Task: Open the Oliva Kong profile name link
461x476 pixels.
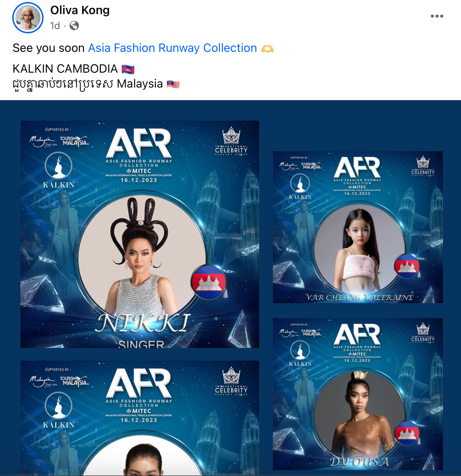Action: (x=80, y=10)
